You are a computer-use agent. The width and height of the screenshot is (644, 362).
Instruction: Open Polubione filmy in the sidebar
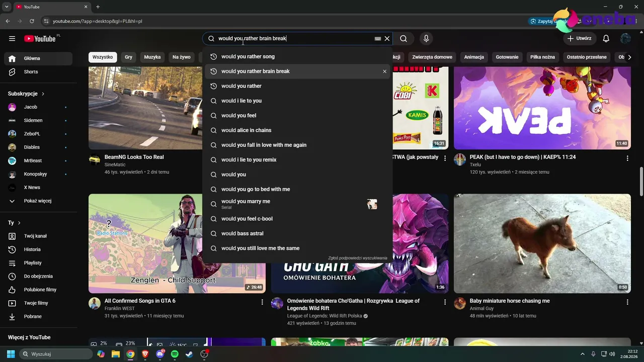click(38, 290)
